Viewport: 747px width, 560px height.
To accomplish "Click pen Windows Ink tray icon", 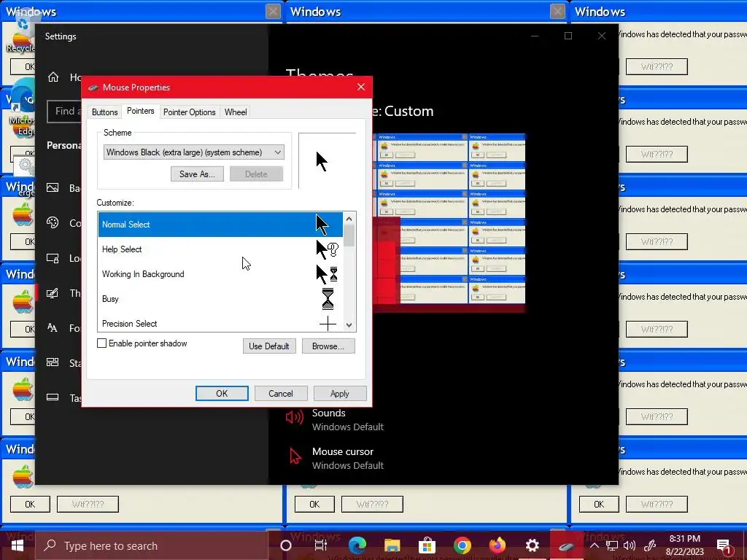I will [x=650, y=545].
